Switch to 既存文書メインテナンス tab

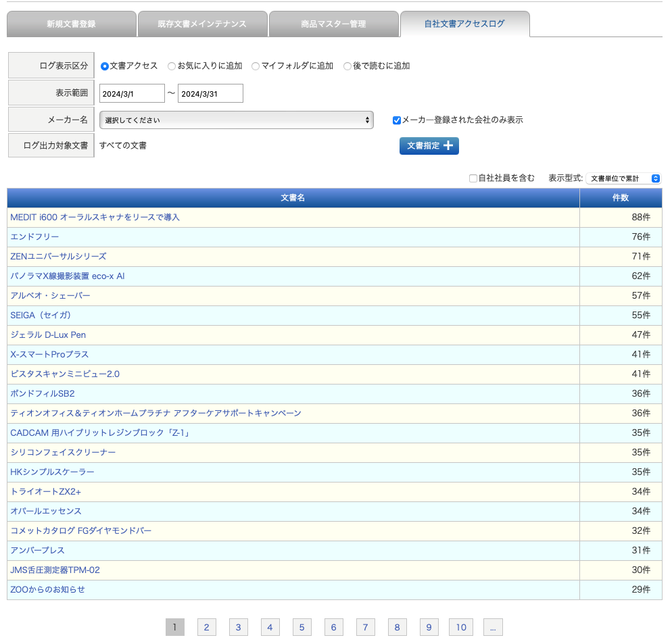(x=202, y=24)
